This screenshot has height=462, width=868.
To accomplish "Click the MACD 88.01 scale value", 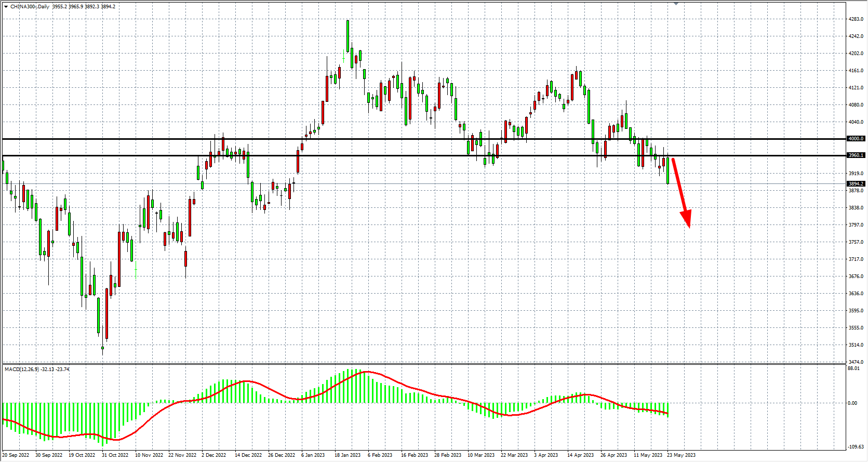I will 853,368.
